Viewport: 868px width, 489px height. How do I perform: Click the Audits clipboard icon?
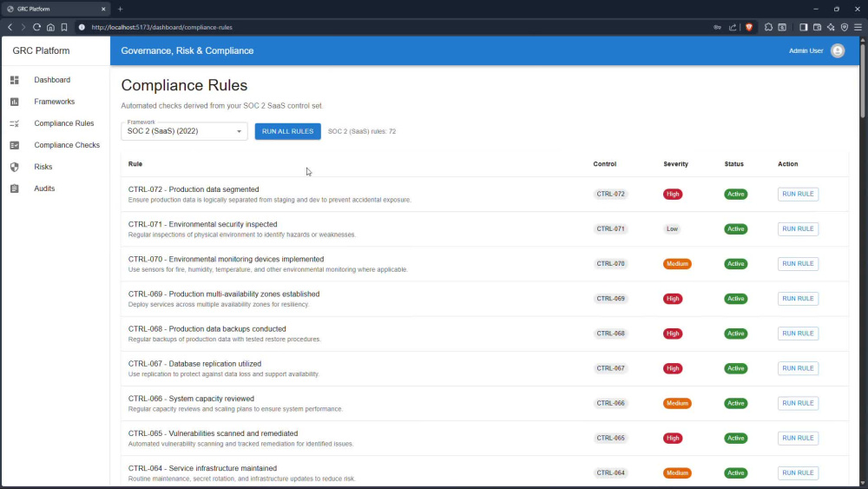(15, 188)
